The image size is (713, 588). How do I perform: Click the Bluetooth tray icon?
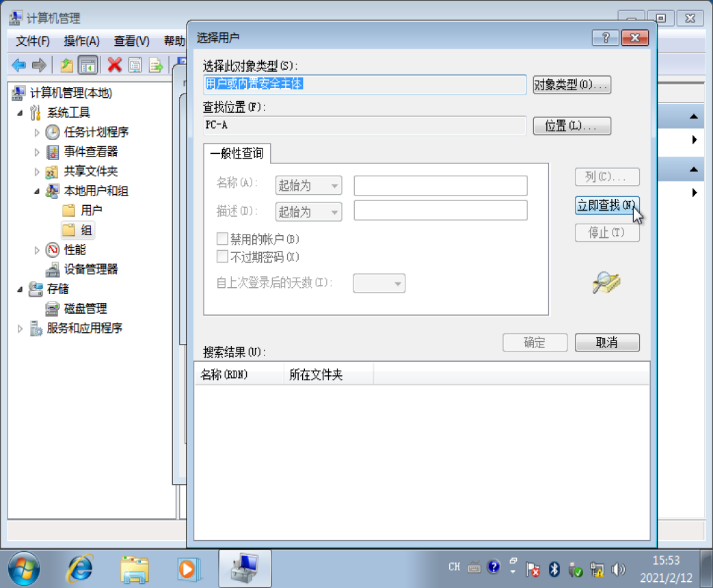pyautogui.click(x=554, y=569)
